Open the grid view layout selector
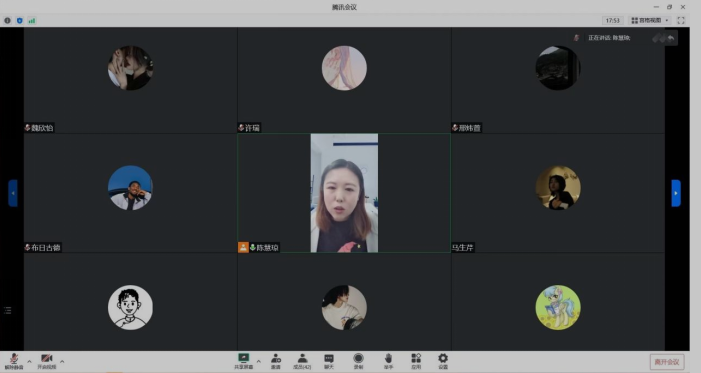The image size is (701, 373). click(650, 20)
